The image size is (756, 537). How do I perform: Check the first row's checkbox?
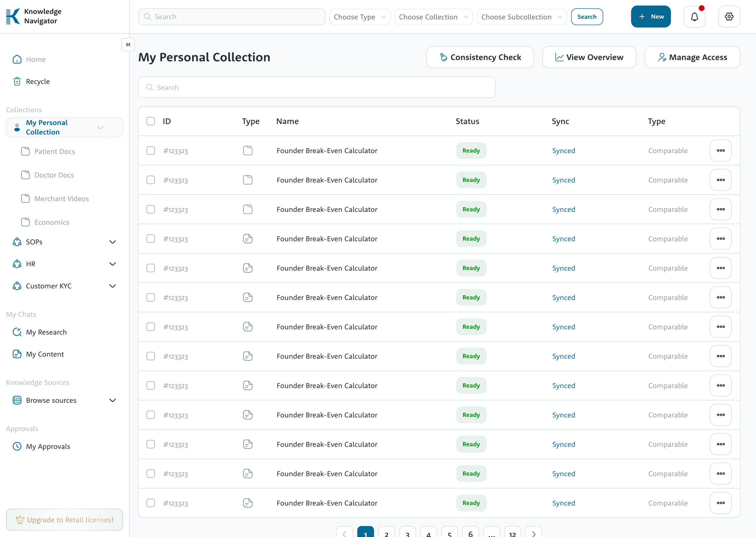pyautogui.click(x=151, y=150)
